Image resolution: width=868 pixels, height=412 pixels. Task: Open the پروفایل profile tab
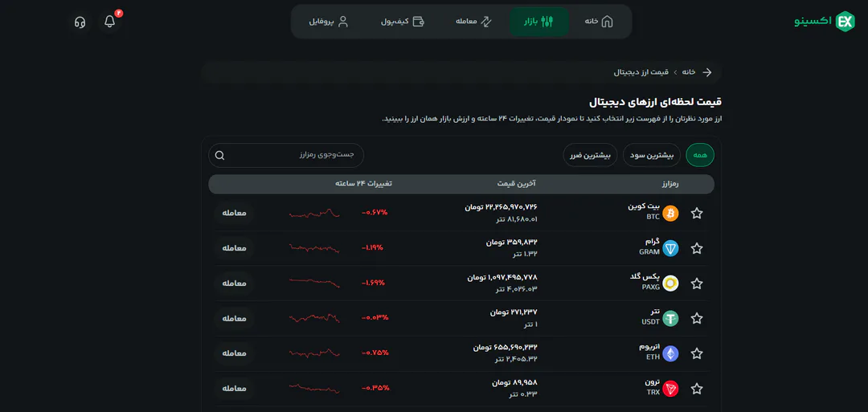point(328,22)
